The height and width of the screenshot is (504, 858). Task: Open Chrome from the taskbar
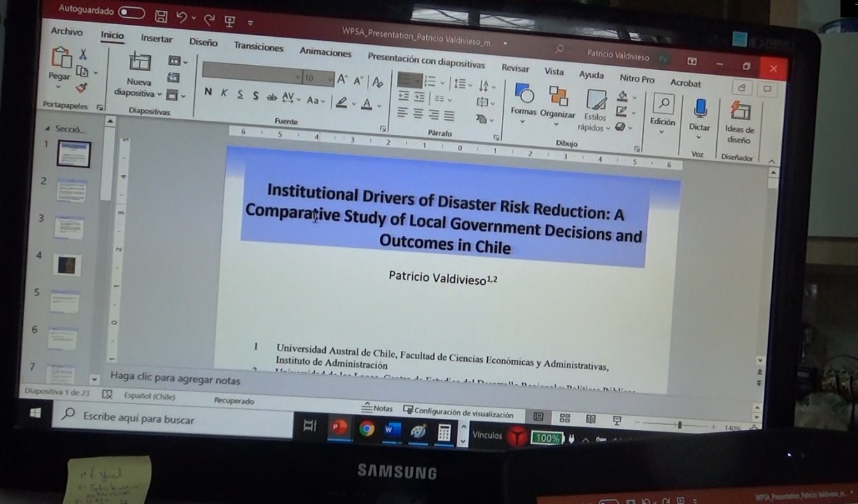pyautogui.click(x=366, y=429)
